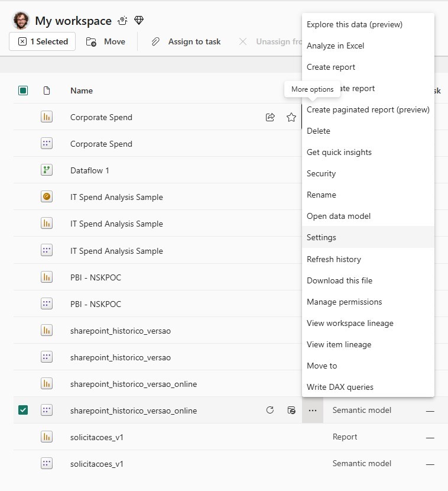This screenshot has height=491, width=448.
Task: Share the Corporate Spend report
Action: (x=270, y=117)
